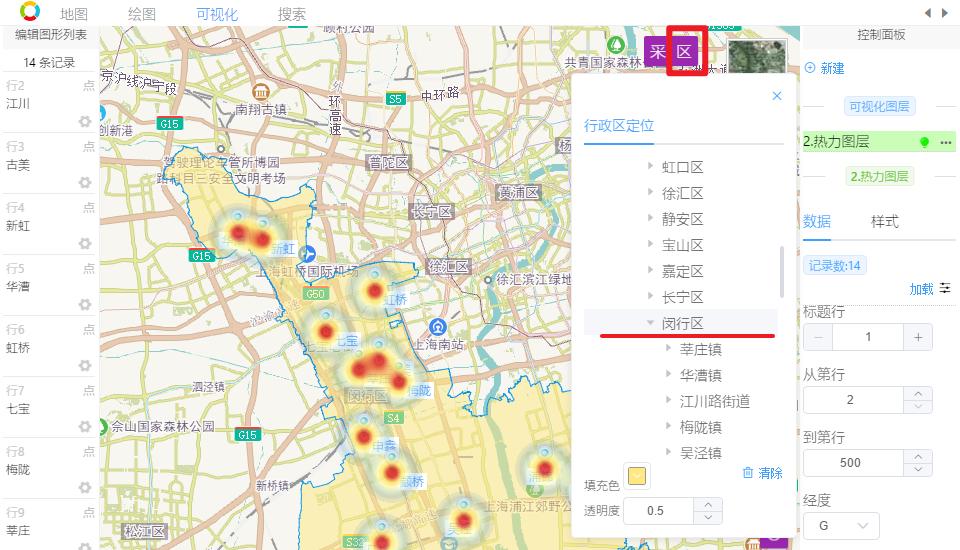
Task: Click the sliders icon beside 加载
Action: [945, 288]
